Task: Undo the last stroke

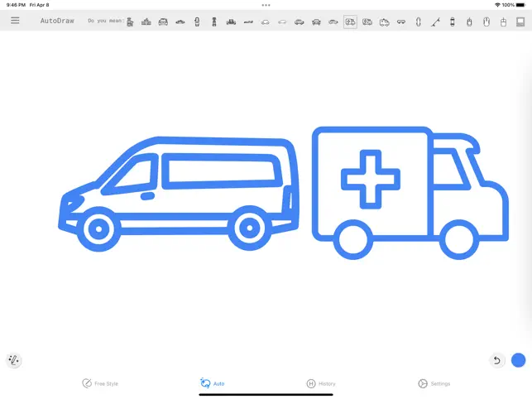Action: click(x=497, y=360)
